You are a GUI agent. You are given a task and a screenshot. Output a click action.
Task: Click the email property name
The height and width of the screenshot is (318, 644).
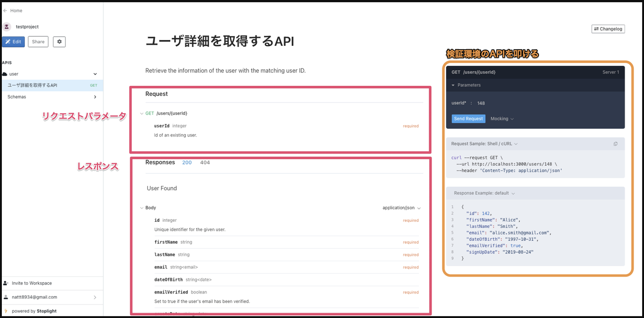point(161,267)
